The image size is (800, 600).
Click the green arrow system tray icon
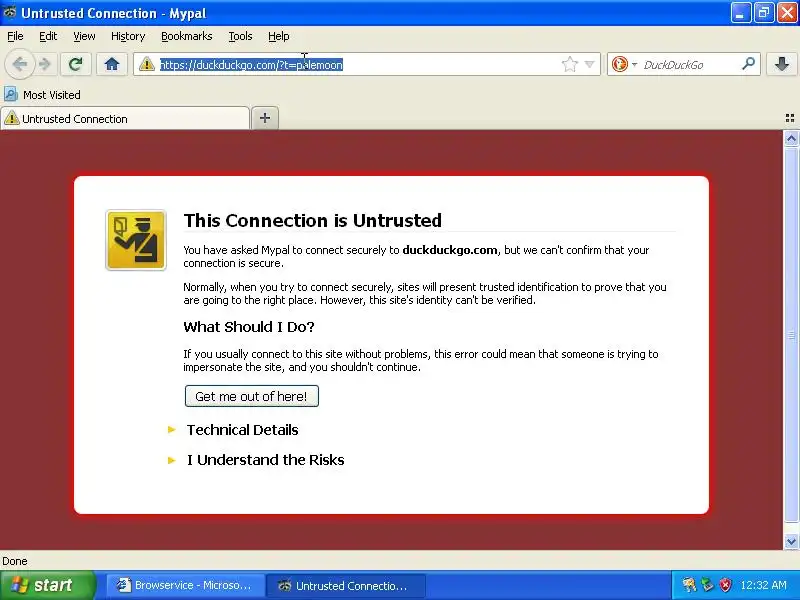click(707, 585)
